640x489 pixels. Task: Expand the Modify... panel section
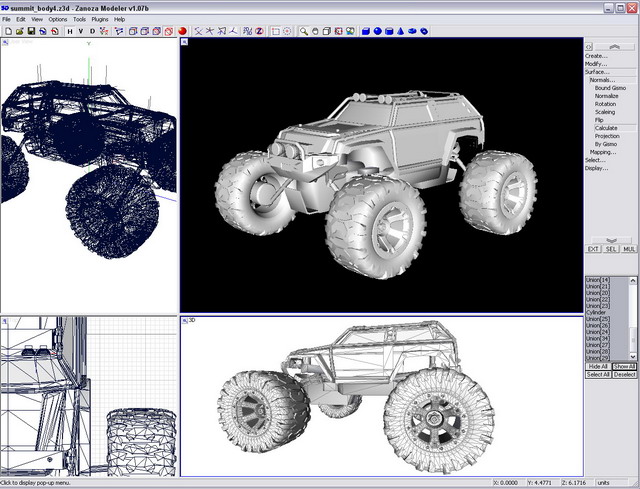pos(597,64)
